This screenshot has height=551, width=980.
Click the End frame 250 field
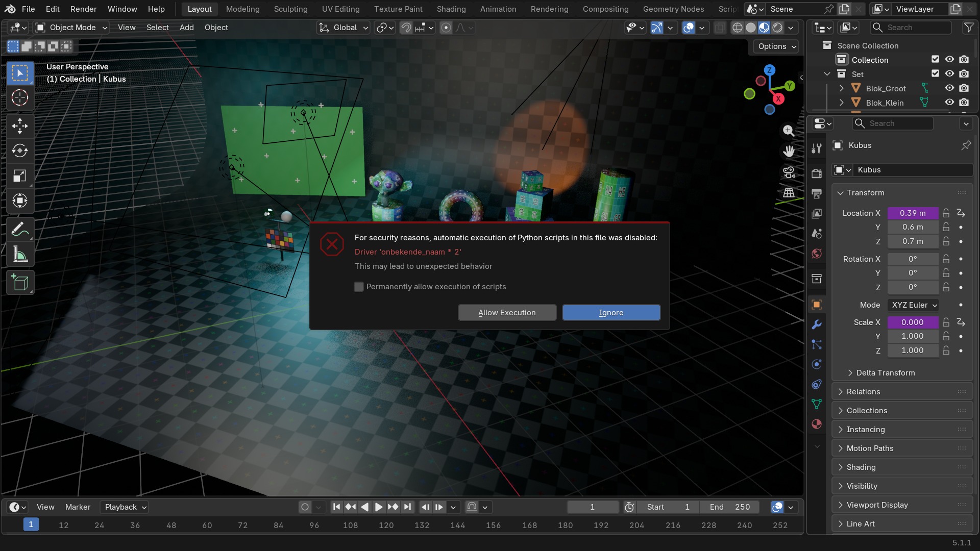pos(729,507)
